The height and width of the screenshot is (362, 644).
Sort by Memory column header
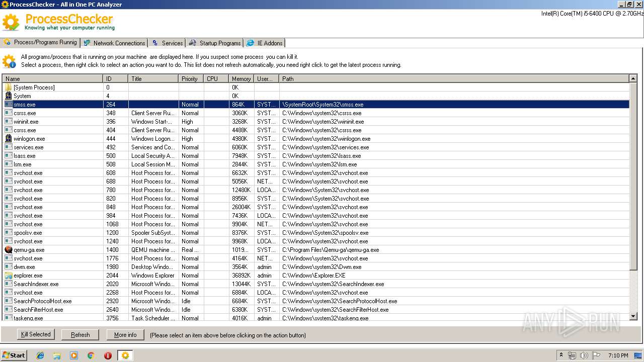242,78
